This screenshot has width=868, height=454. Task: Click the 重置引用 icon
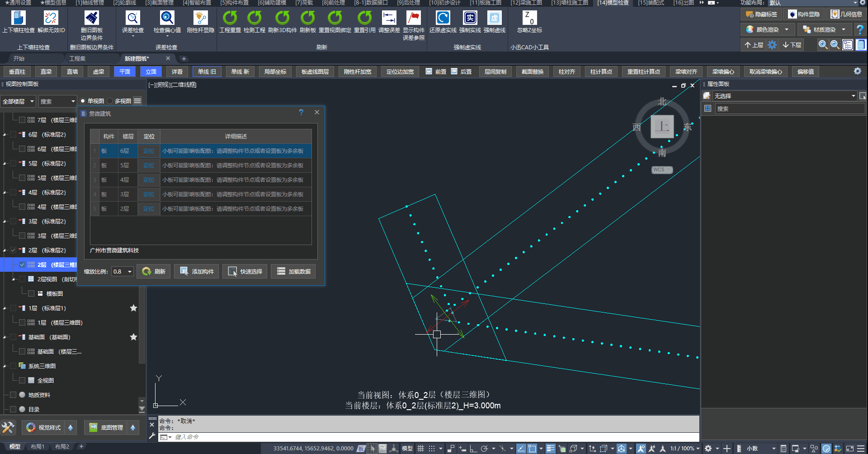tap(365, 18)
